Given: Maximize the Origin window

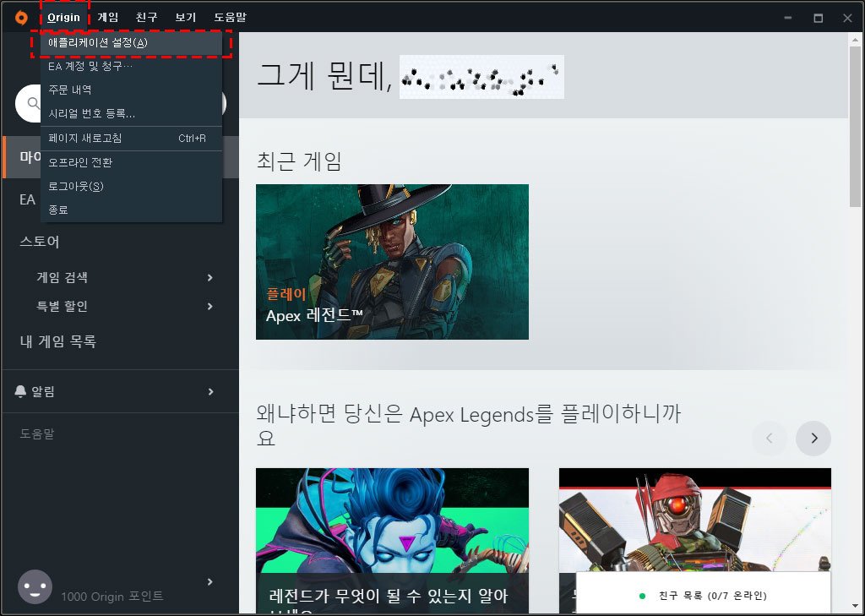Looking at the screenshot, I should pos(818,19).
